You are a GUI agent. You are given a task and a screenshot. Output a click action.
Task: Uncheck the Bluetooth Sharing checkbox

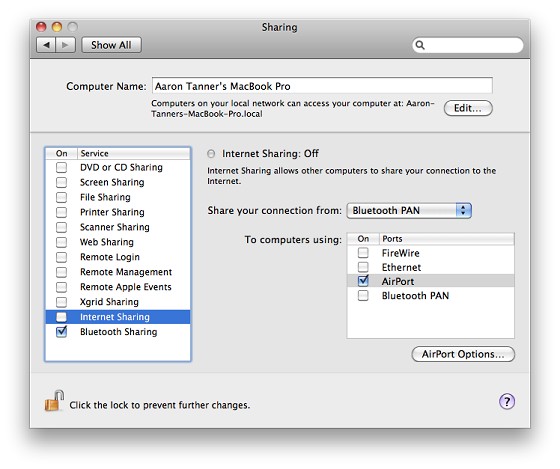click(x=61, y=331)
